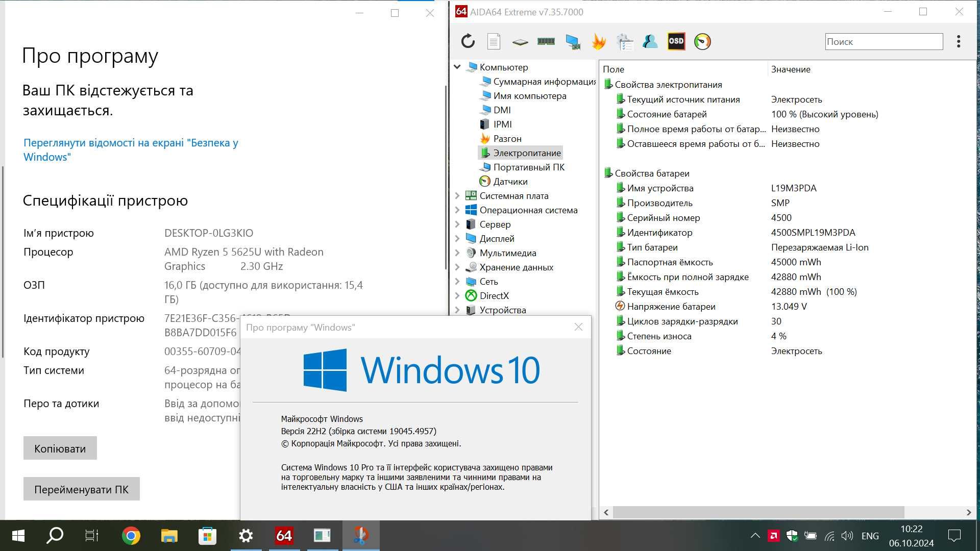Select the Устройства tree item

pos(496,310)
